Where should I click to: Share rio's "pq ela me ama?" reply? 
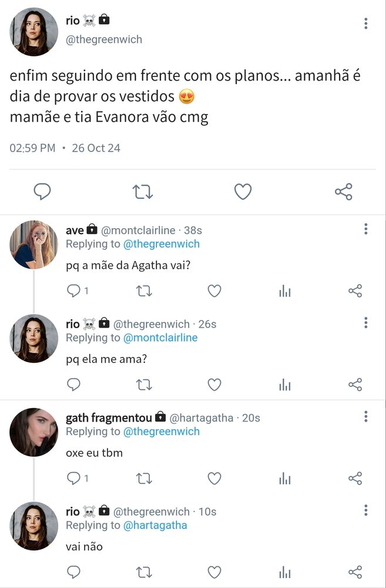coord(355,385)
